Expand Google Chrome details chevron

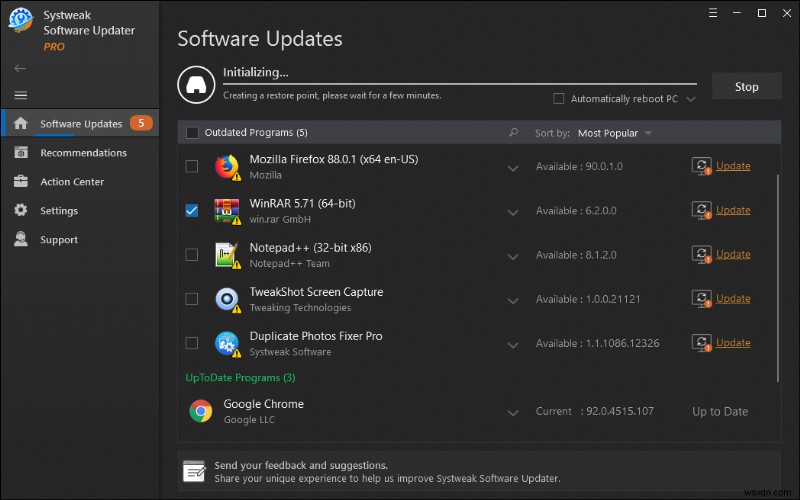513,413
